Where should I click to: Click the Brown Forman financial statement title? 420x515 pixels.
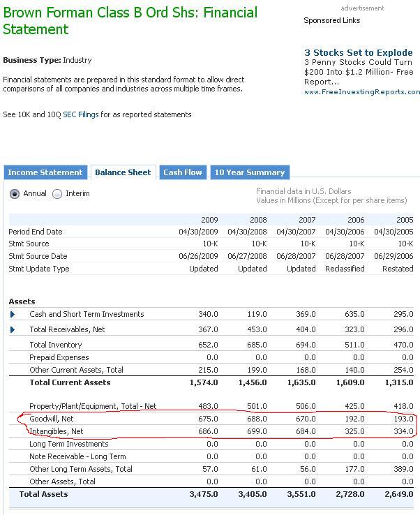130,21
